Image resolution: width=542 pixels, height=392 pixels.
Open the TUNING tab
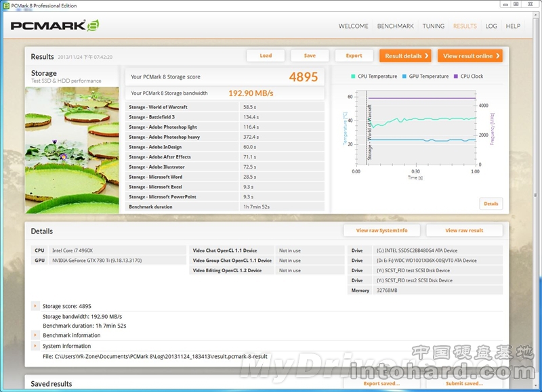coord(434,26)
